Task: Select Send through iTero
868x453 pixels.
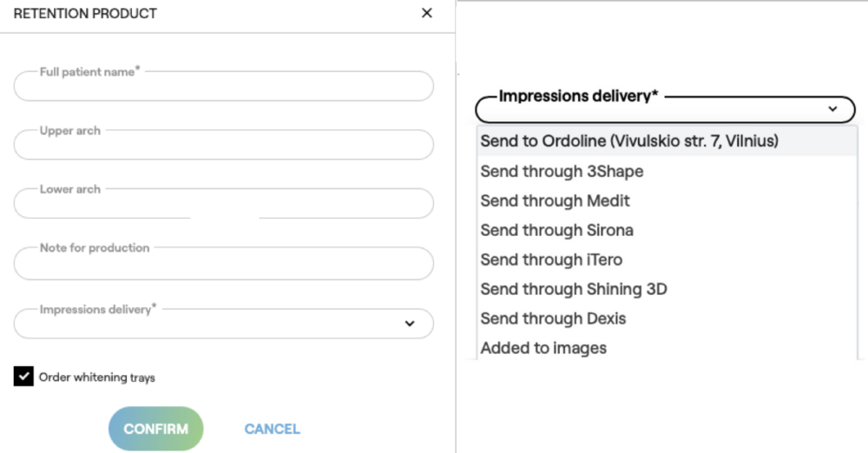Action: (x=551, y=259)
